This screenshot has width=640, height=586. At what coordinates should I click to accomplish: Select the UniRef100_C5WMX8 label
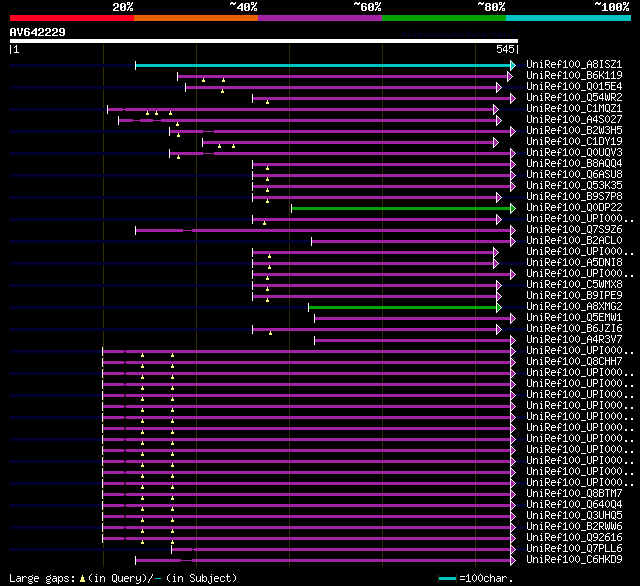click(x=574, y=285)
